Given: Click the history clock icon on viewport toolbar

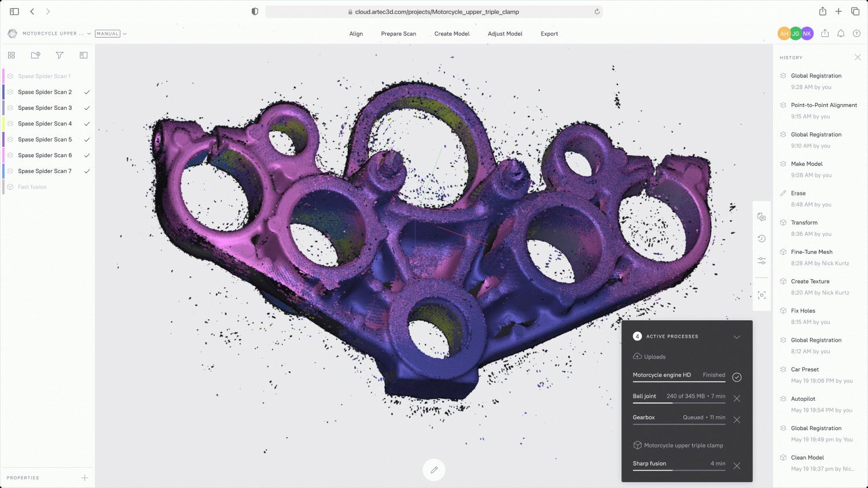Looking at the screenshot, I should pyautogui.click(x=762, y=239).
